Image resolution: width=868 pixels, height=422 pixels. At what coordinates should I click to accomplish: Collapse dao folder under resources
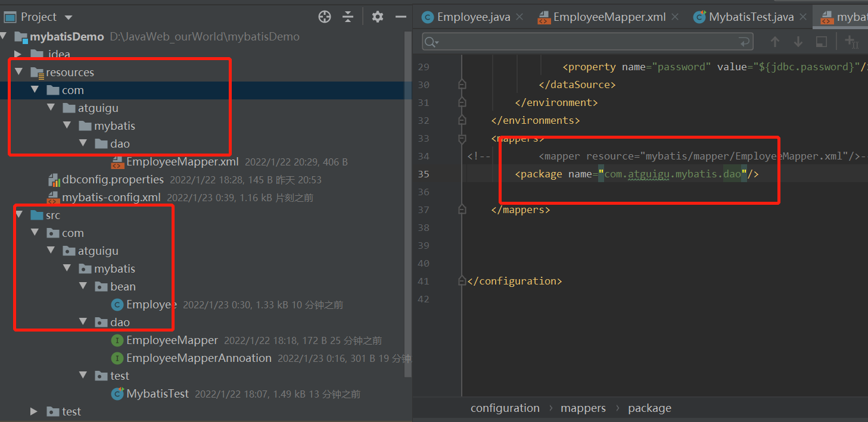click(x=83, y=143)
